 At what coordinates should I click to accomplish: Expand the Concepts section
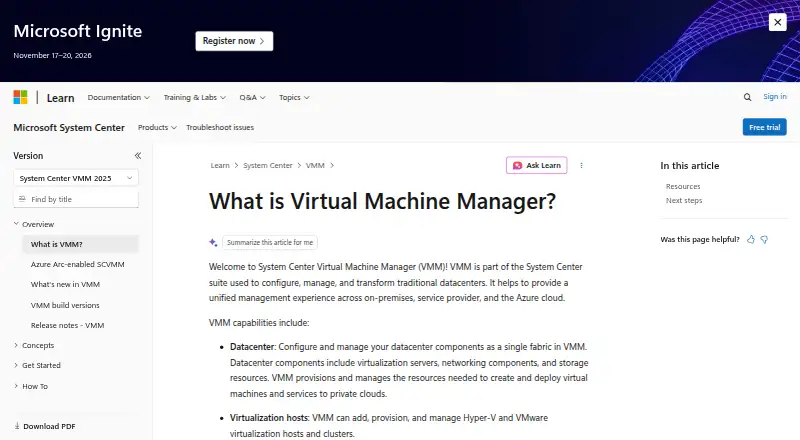pyautogui.click(x=34, y=346)
